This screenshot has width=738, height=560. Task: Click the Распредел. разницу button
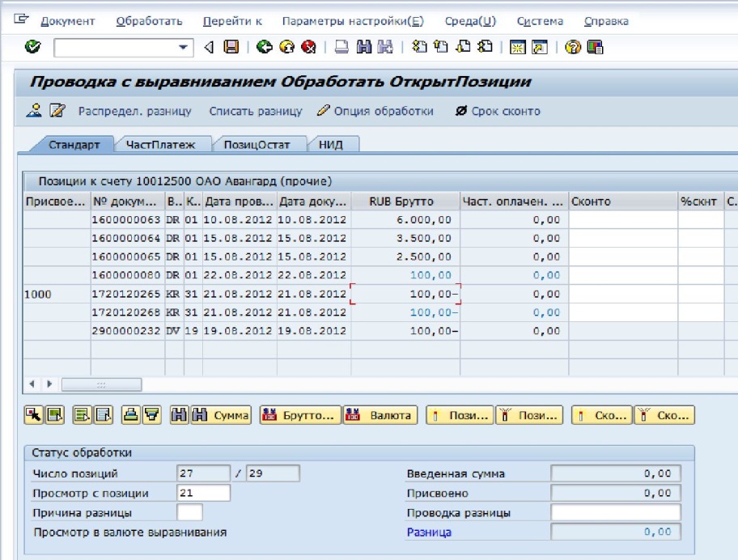[134, 111]
